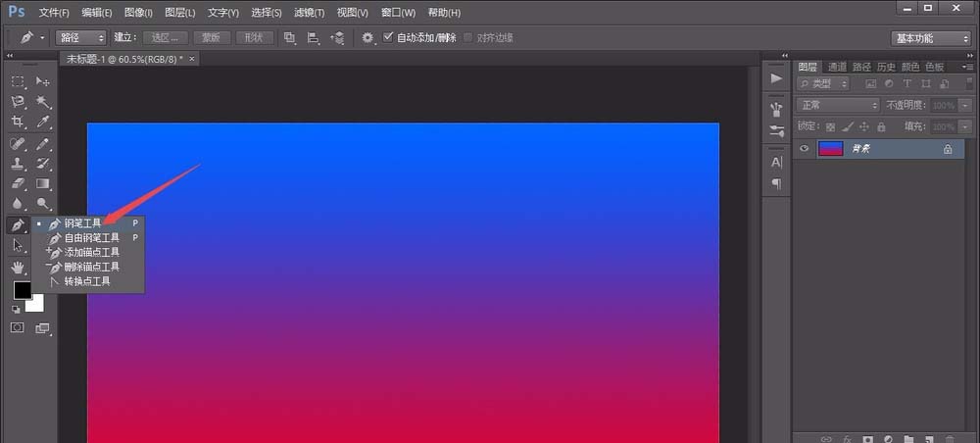This screenshot has width=980, height=443.
Task: Collapse the right panels double-arrow
Action: coord(968,55)
